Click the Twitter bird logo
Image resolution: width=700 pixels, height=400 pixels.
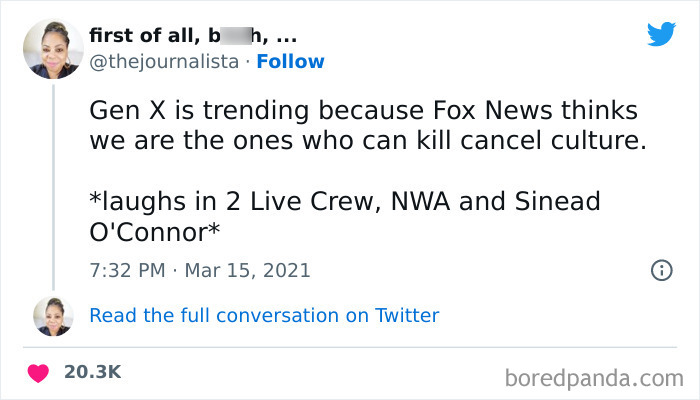click(x=661, y=34)
